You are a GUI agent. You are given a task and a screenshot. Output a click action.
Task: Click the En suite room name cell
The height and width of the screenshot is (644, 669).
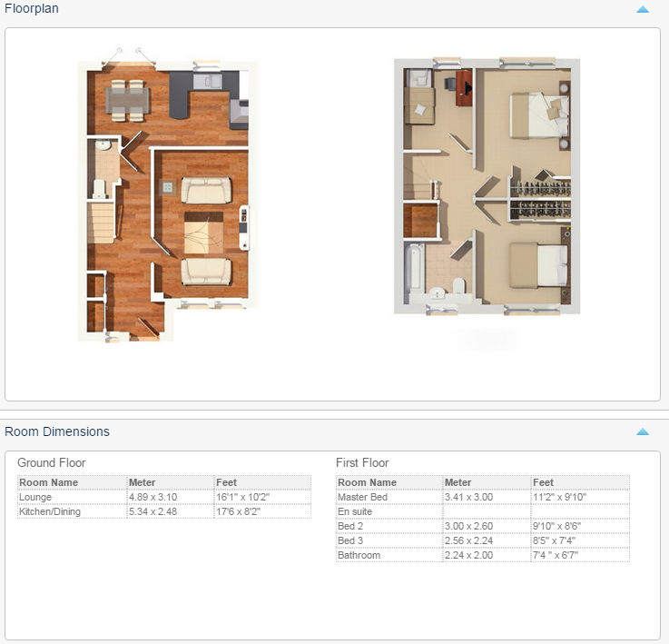pos(355,512)
